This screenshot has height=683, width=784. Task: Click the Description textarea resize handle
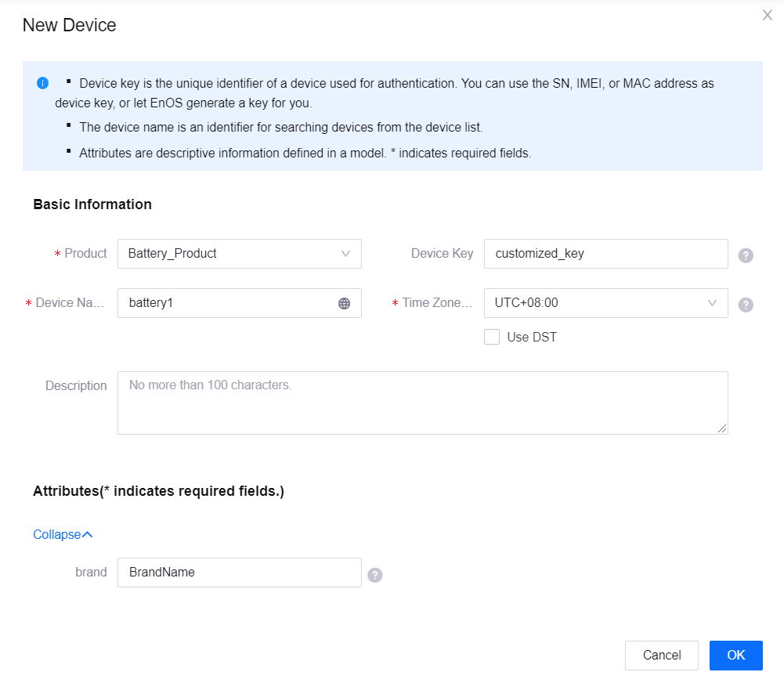[x=722, y=428]
